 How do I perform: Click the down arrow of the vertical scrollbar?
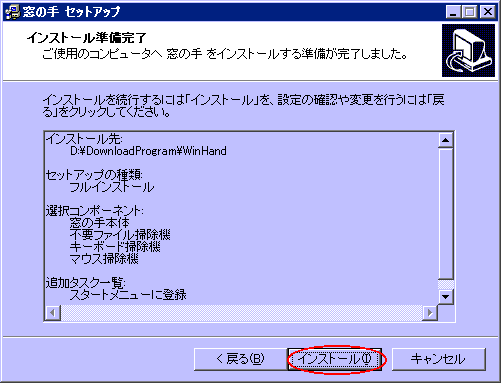445,296
